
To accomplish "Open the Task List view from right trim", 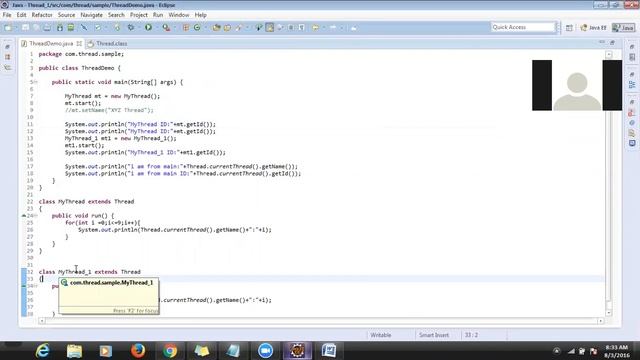I will [632, 57].
